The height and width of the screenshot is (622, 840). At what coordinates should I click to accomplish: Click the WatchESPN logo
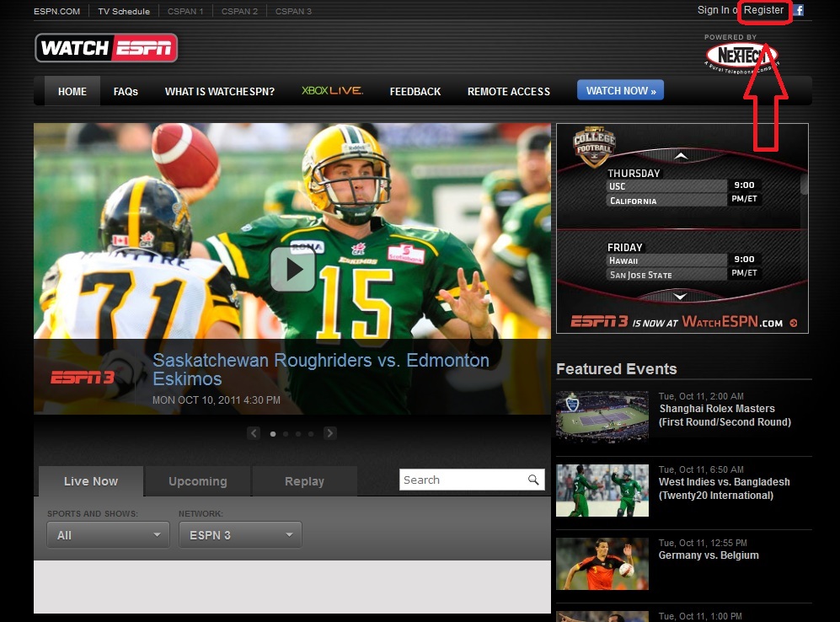click(106, 48)
